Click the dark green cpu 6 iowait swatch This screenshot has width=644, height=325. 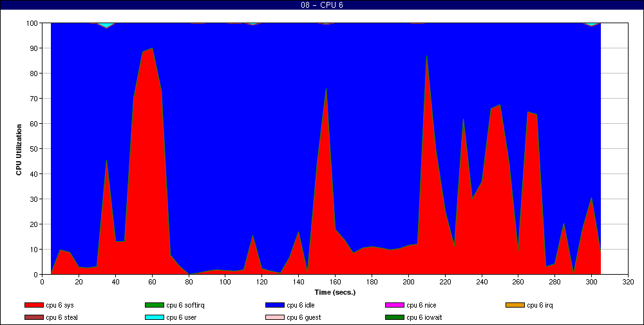[395, 317]
